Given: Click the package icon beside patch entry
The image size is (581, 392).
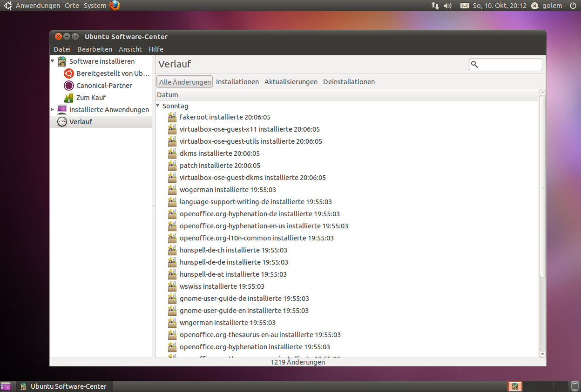Looking at the screenshot, I should click(172, 165).
